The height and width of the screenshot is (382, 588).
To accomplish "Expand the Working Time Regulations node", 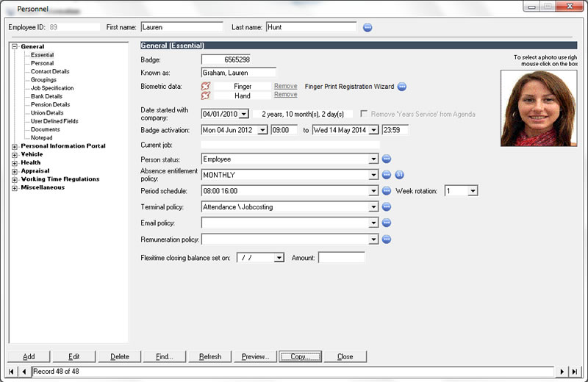I will [x=15, y=179].
